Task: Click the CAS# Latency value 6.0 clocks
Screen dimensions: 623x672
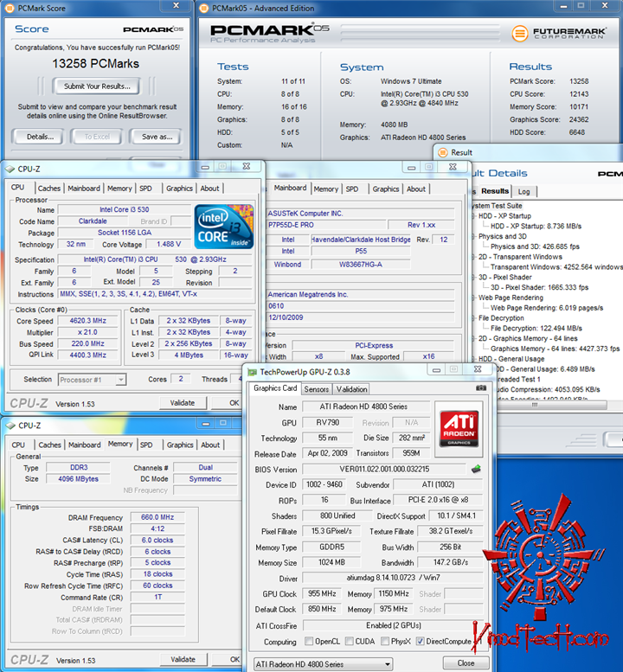Action: click(x=157, y=541)
